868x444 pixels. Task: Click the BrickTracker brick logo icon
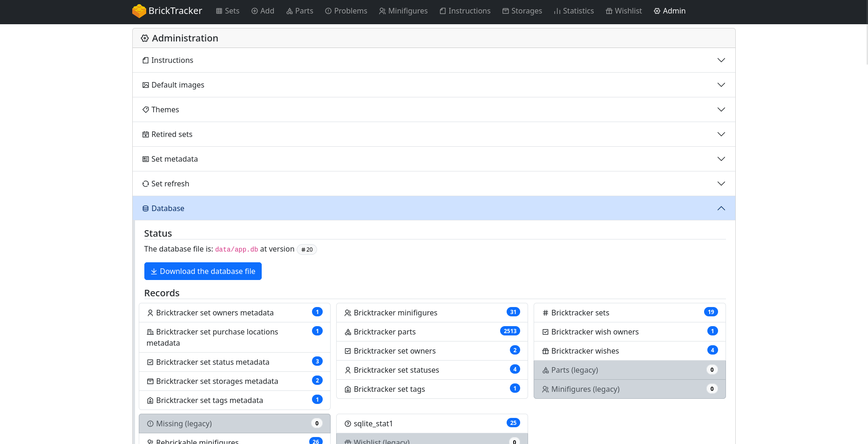coord(139,11)
